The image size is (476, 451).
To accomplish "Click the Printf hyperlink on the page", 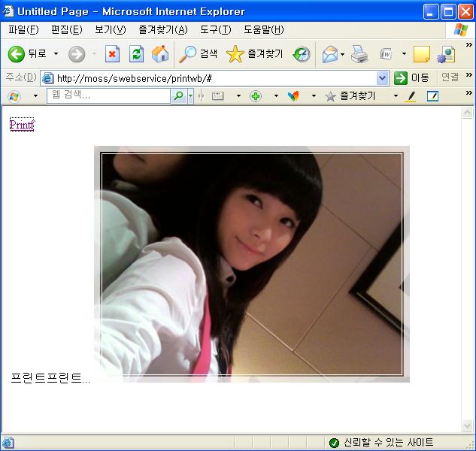I will click(22, 125).
